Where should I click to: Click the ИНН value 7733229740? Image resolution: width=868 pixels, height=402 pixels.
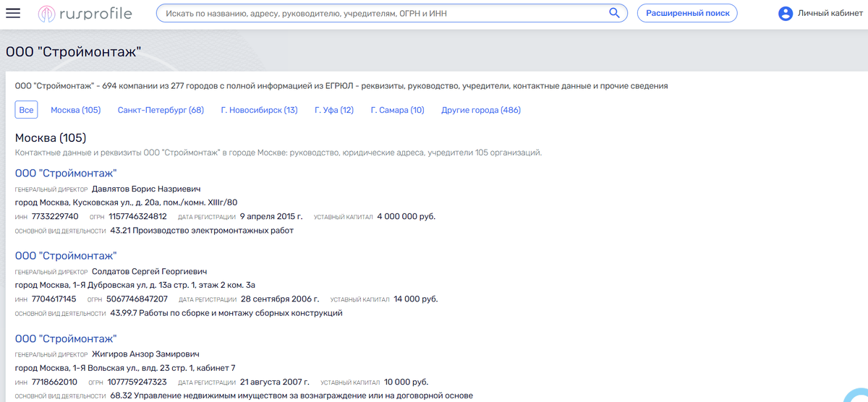pyautogui.click(x=55, y=216)
